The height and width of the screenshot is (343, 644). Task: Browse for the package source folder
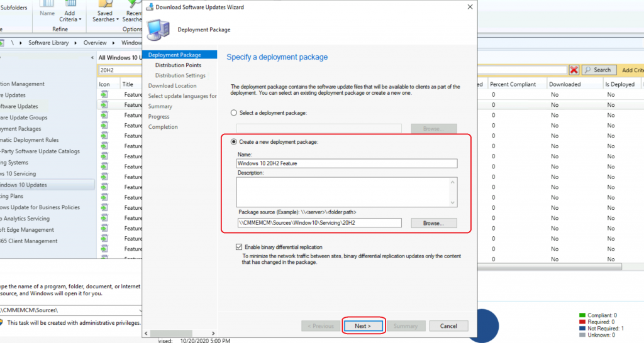pos(434,223)
